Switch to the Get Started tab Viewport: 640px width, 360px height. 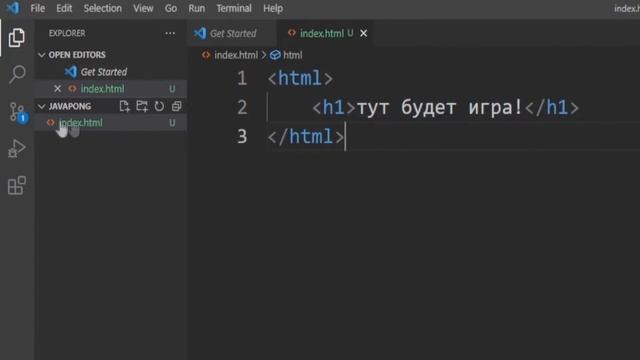231,33
